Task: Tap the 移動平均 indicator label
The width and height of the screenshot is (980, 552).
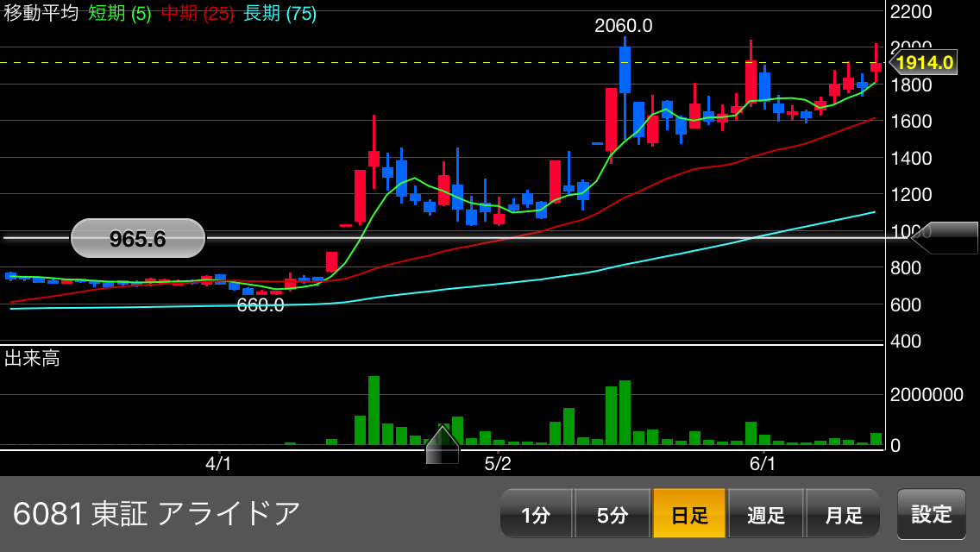Action: pyautogui.click(x=41, y=14)
